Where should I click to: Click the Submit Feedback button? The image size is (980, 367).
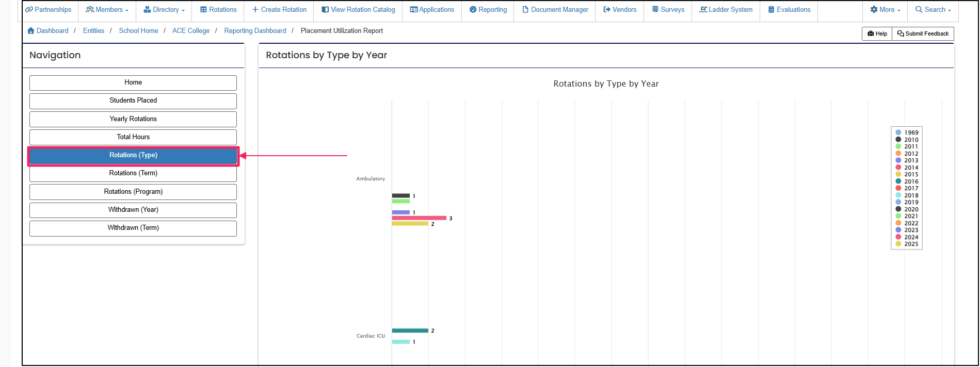point(923,34)
